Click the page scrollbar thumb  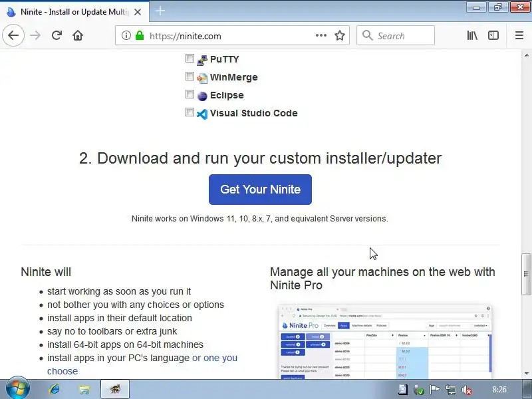(x=526, y=274)
